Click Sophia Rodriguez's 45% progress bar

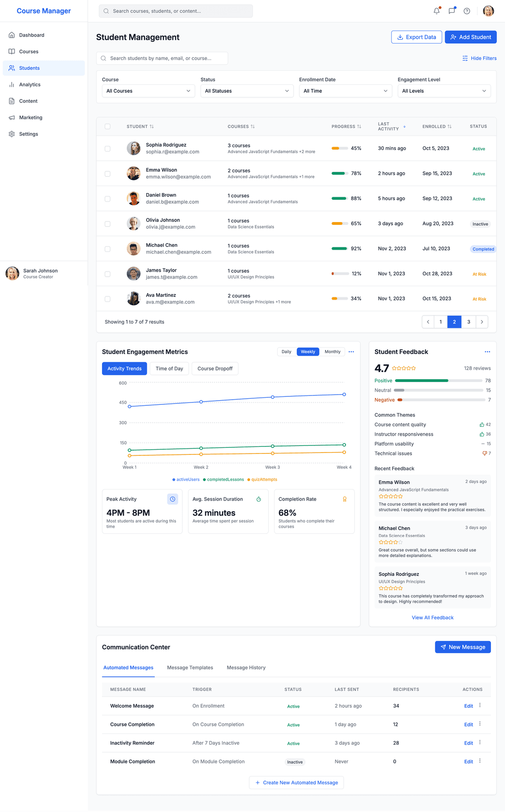[340, 149]
